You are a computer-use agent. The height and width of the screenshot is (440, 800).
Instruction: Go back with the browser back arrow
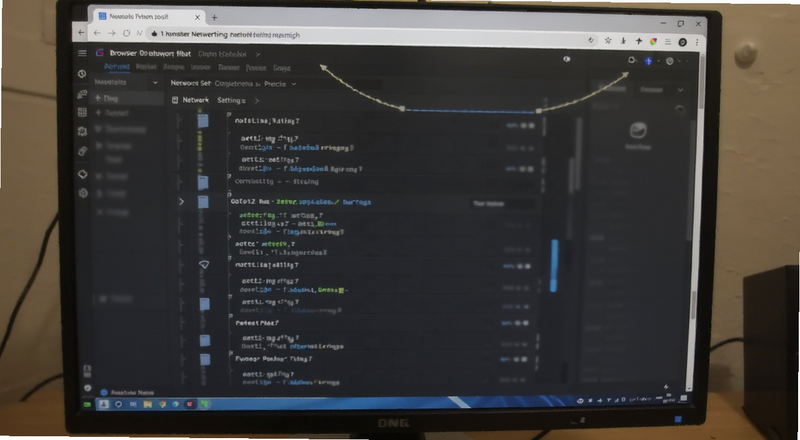click(97, 33)
